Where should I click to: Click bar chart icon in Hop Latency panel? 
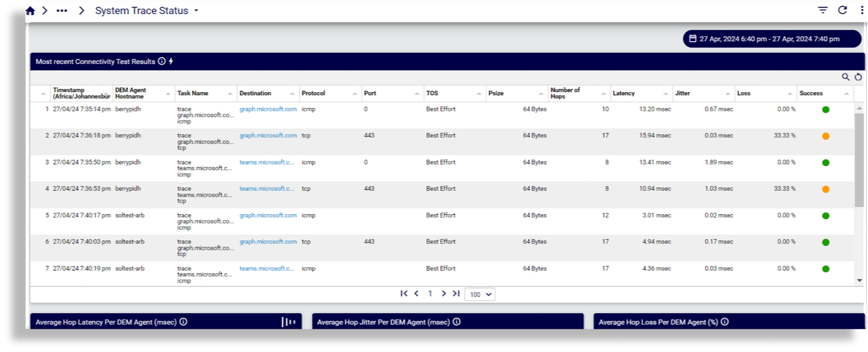tap(288, 322)
